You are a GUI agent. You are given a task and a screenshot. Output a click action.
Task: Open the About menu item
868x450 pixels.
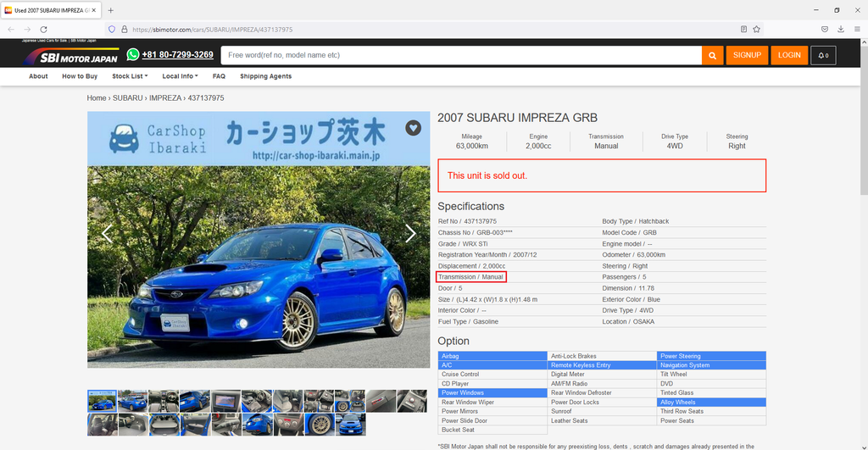coord(38,76)
